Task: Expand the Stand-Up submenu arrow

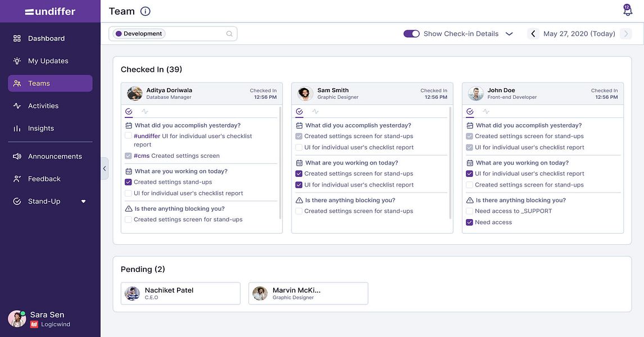Action: click(83, 202)
